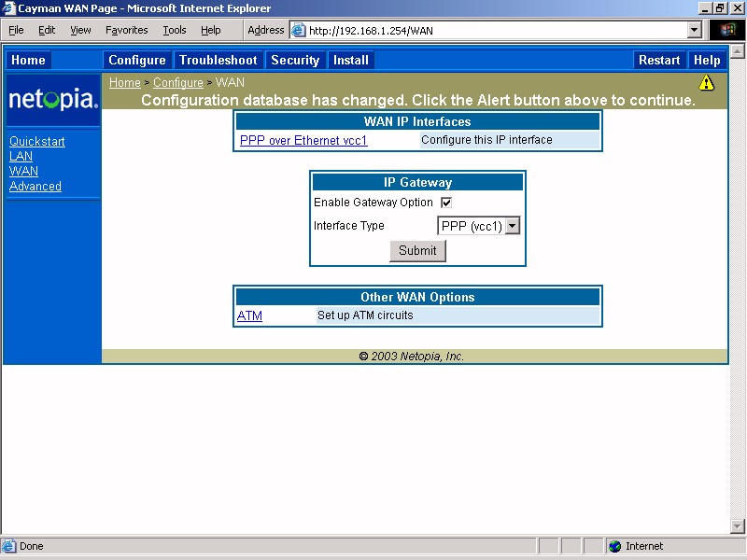The image size is (747, 560).
Task: Open the Quickstart sidebar link
Action: [37, 142]
